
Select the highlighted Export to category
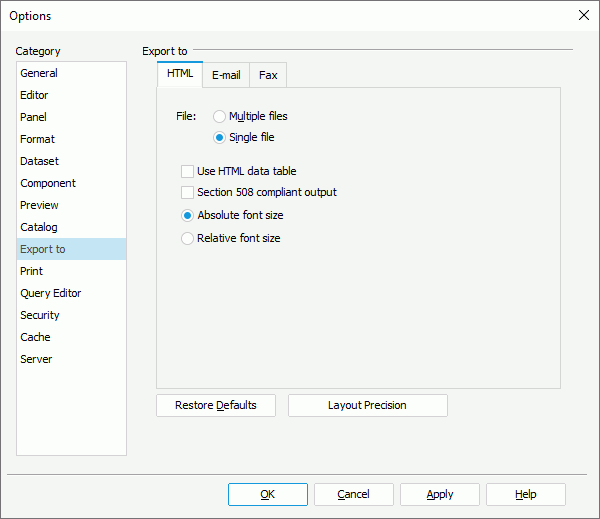tap(71, 249)
